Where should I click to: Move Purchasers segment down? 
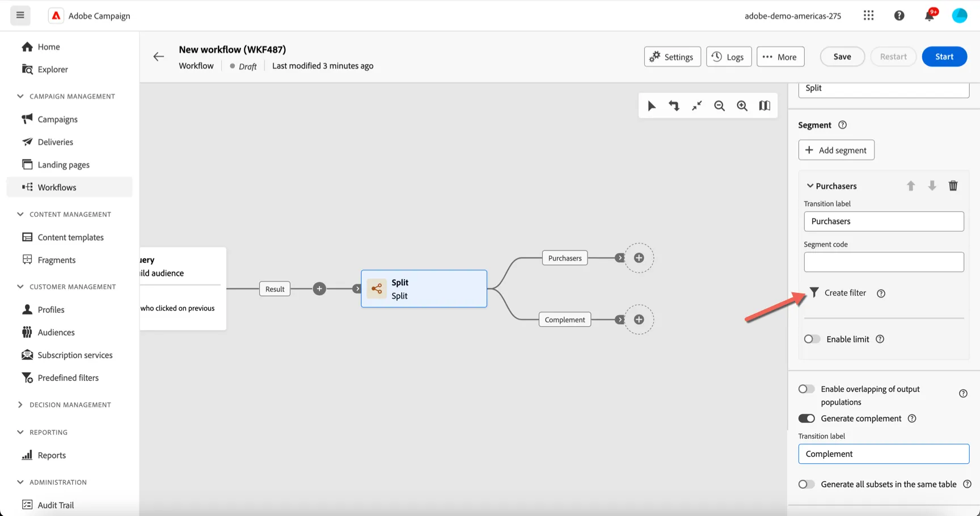(x=932, y=186)
